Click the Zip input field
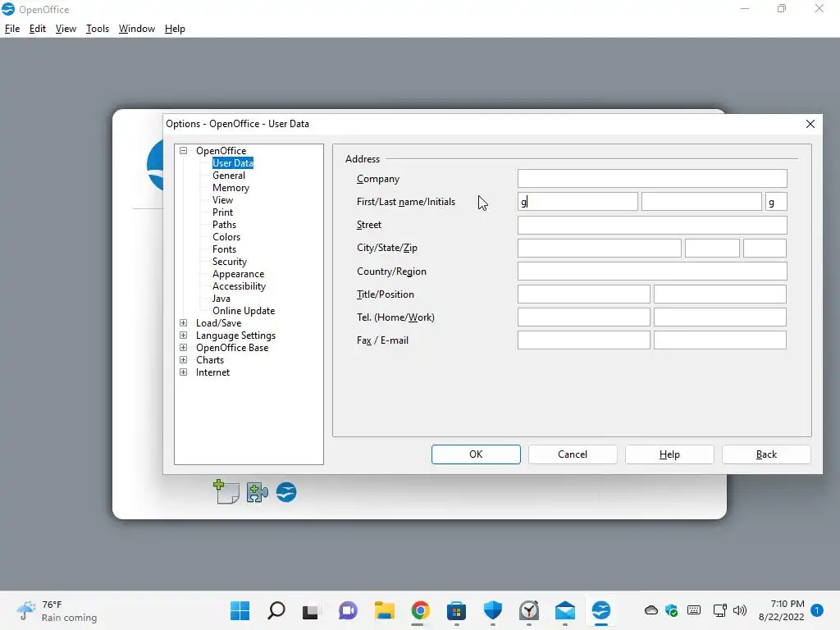Viewport: 840px width, 630px height. click(x=765, y=248)
